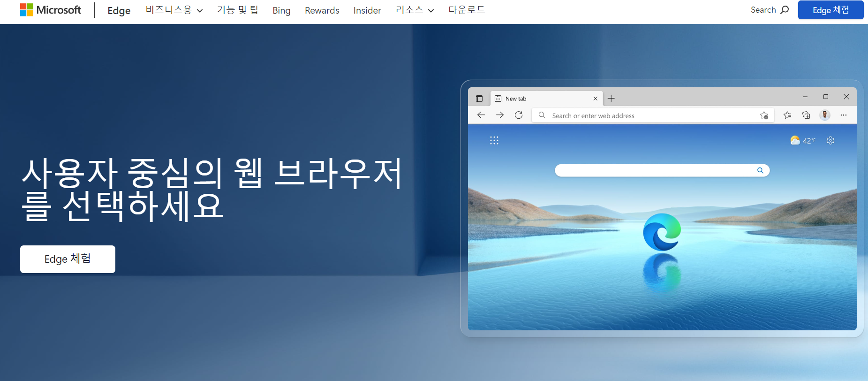This screenshot has height=381, width=868.
Task: Open the 다운로드 nav link
Action: point(467,10)
